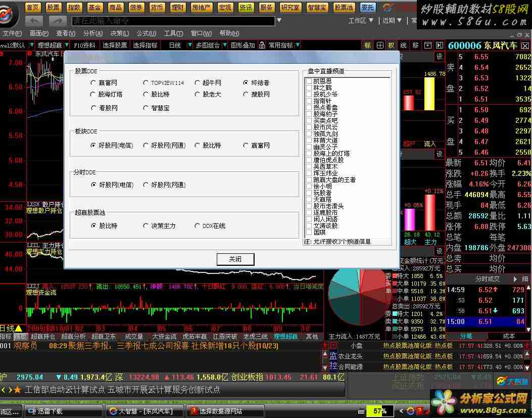Screen dimensions: 532x418
Task: Click the grid layout icon beside 标
Action: click(x=380, y=45)
